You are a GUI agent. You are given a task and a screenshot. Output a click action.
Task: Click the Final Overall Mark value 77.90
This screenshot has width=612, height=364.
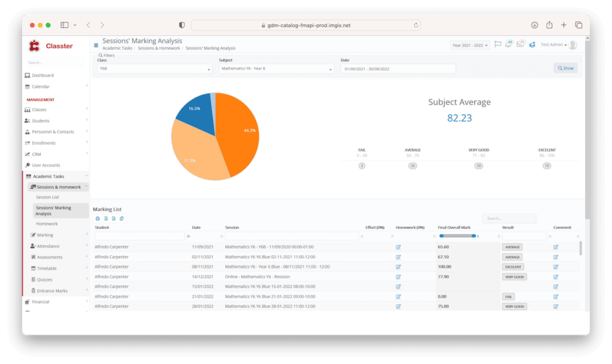443,277
